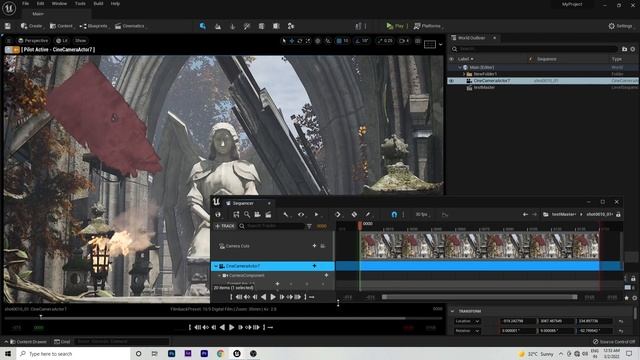Toggle viewport grid snapping
This screenshot has width=640, height=360.
click(339, 41)
